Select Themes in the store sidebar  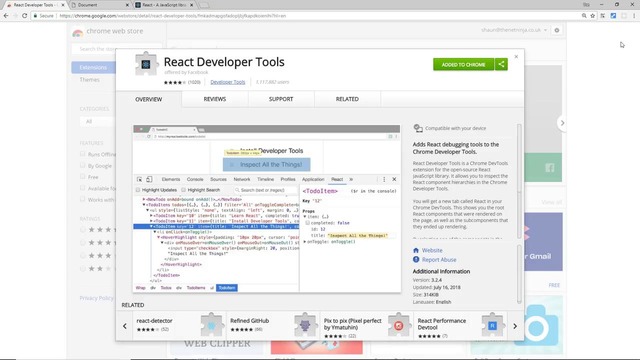click(89, 80)
